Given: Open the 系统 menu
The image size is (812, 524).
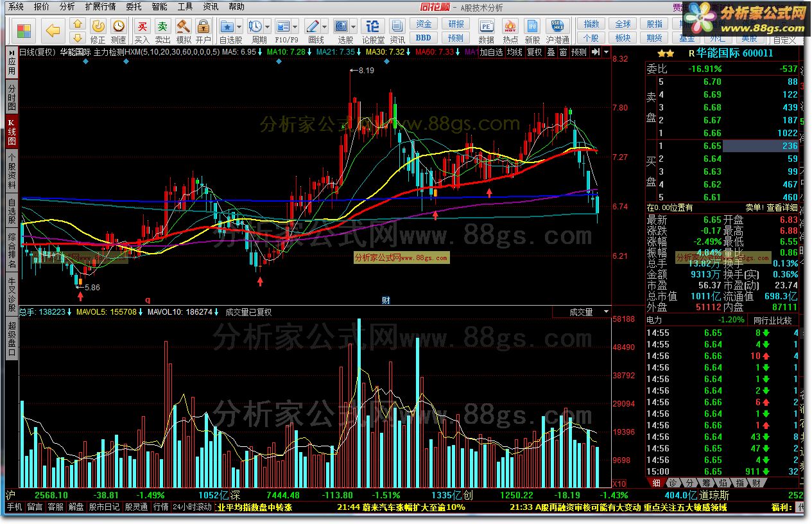Looking at the screenshot, I should click(x=16, y=7).
